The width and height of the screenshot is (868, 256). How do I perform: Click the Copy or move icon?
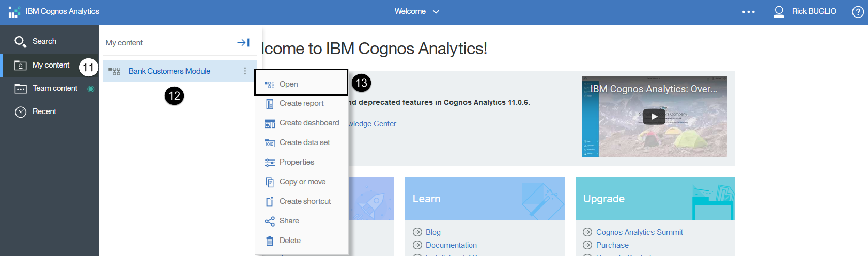[x=270, y=182]
